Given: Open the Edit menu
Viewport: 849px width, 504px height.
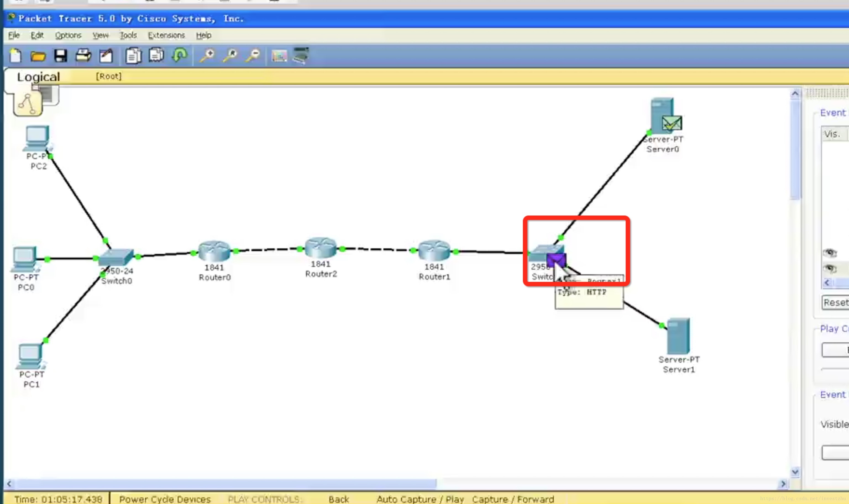Looking at the screenshot, I should (37, 35).
